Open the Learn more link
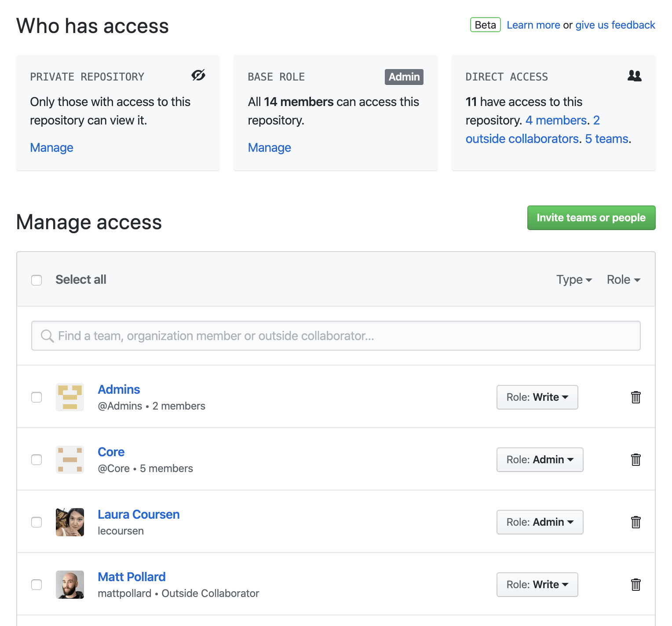This screenshot has height=626, width=672. coord(533,25)
